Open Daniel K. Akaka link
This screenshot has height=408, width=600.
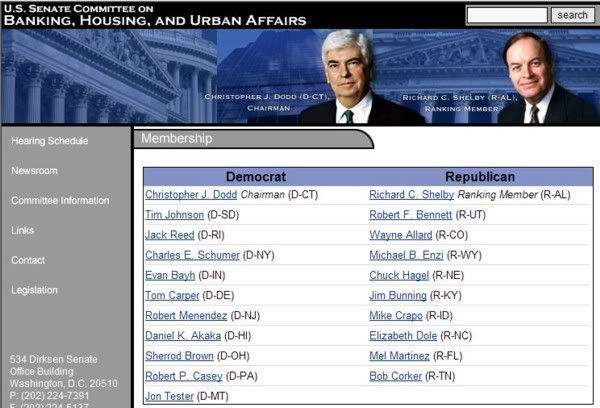183,336
